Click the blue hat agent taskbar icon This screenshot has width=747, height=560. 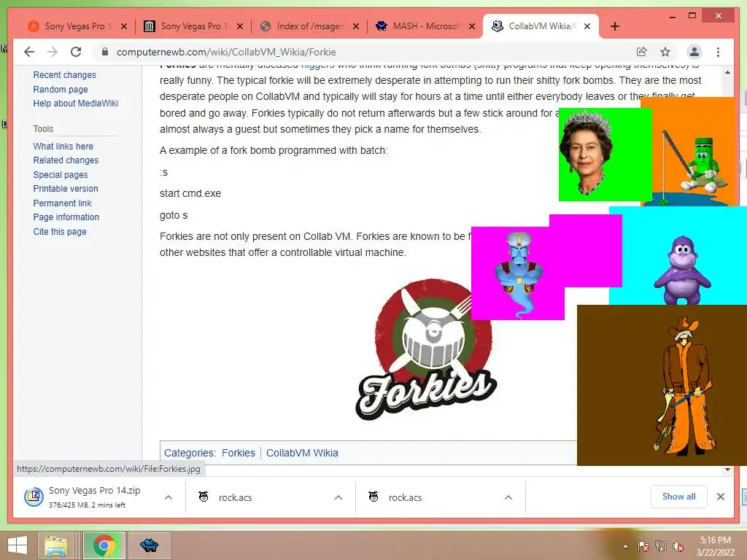tap(149, 545)
